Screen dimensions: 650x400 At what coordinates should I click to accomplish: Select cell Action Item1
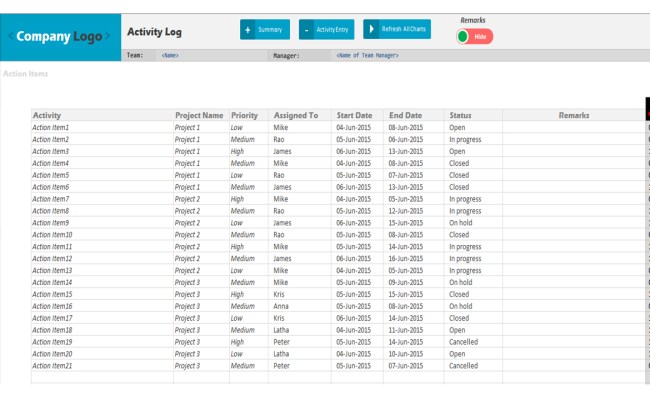pos(102,127)
